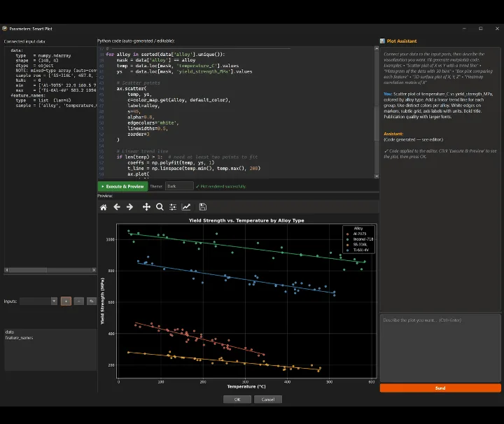This screenshot has height=424, width=504.
Task: Go back to previous plot view
Action: [x=117, y=207]
